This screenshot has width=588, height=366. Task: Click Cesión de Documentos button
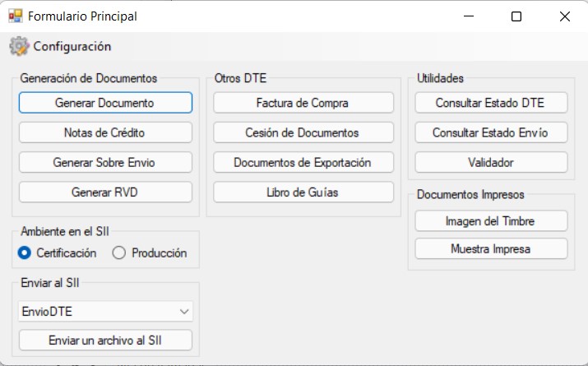pyautogui.click(x=303, y=132)
